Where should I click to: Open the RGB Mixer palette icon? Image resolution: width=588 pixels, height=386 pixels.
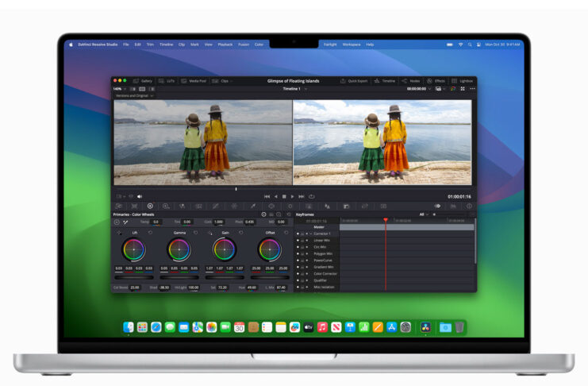click(x=182, y=207)
